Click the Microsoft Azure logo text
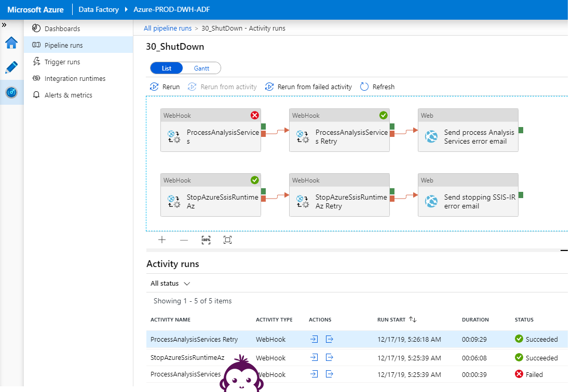 (35, 9)
